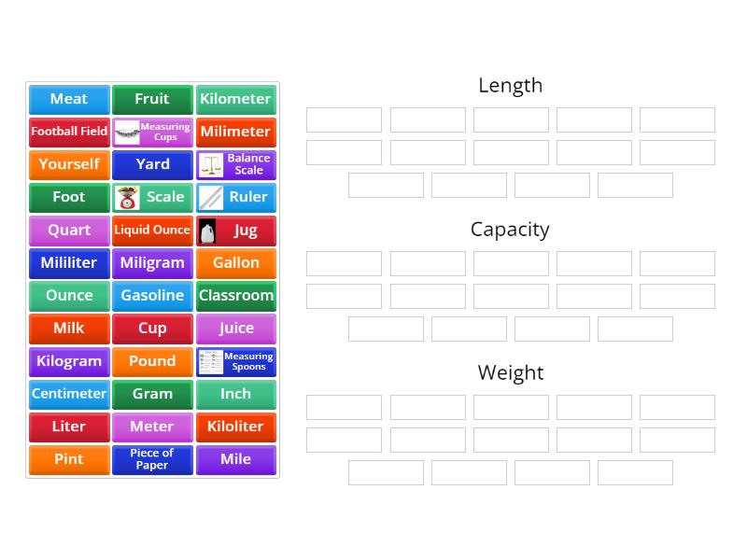Click the last empty slot under Weight
The width and height of the screenshot is (747, 560).
(635, 472)
